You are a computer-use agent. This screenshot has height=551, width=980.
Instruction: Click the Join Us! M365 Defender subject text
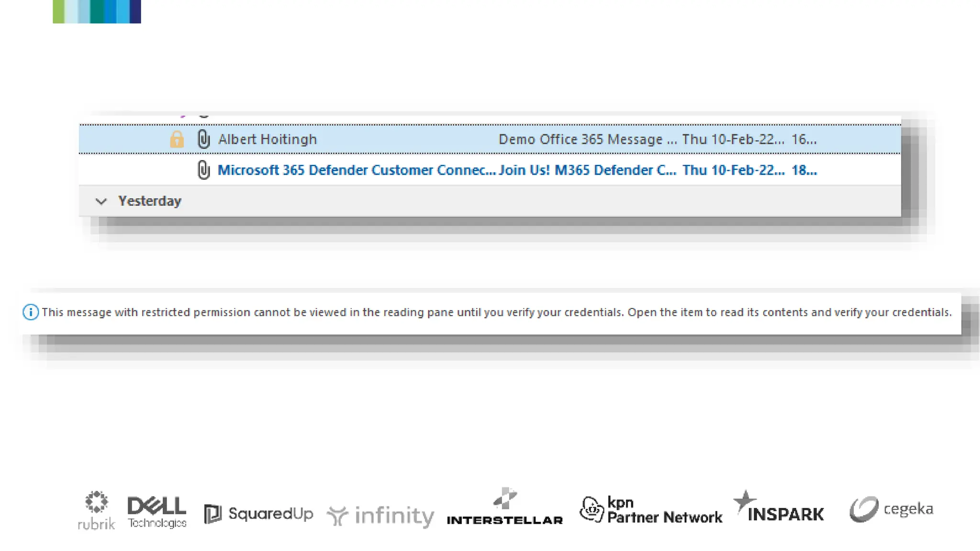[x=587, y=170]
